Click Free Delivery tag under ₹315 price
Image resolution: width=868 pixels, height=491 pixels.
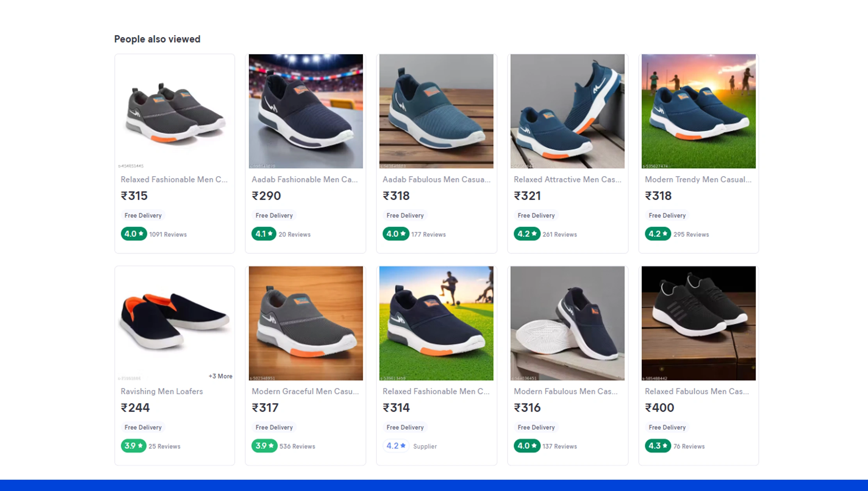143,215
